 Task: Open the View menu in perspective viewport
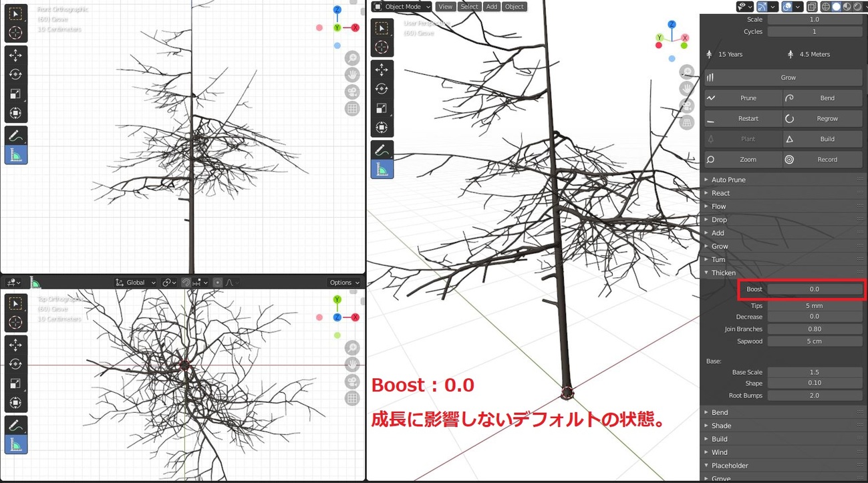point(445,7)
